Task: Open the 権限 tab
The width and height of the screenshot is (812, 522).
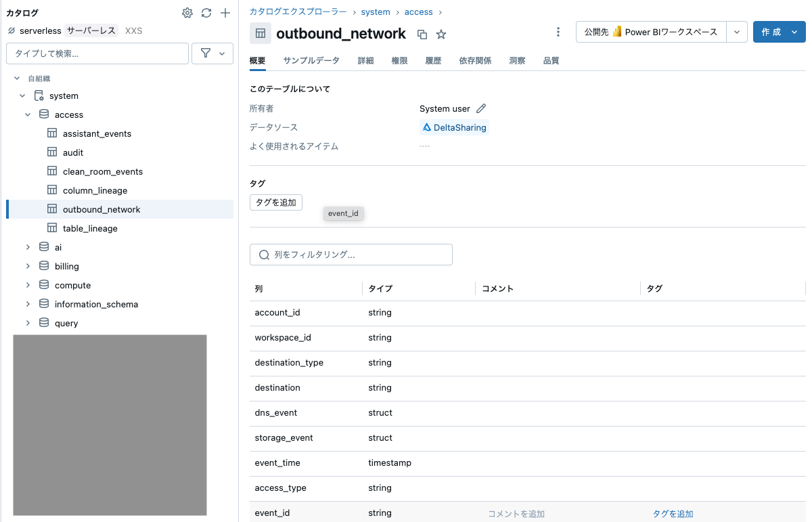Action: (399, 60)
